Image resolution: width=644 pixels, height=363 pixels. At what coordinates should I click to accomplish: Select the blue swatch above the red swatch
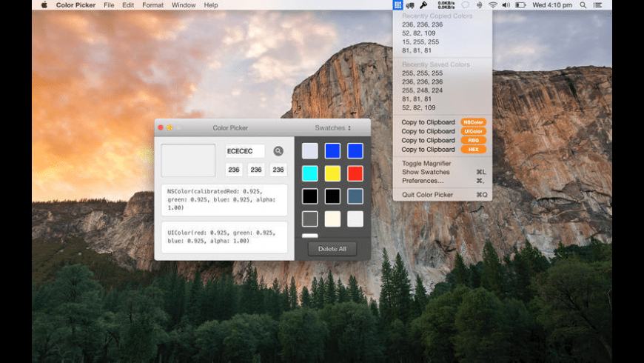point(355,151)
